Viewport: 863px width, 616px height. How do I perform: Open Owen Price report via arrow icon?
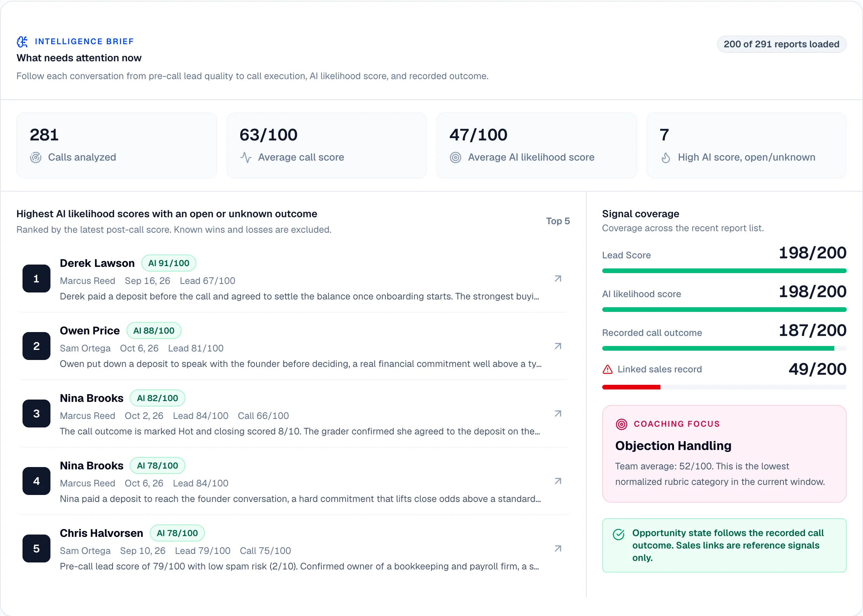(558, 346)
